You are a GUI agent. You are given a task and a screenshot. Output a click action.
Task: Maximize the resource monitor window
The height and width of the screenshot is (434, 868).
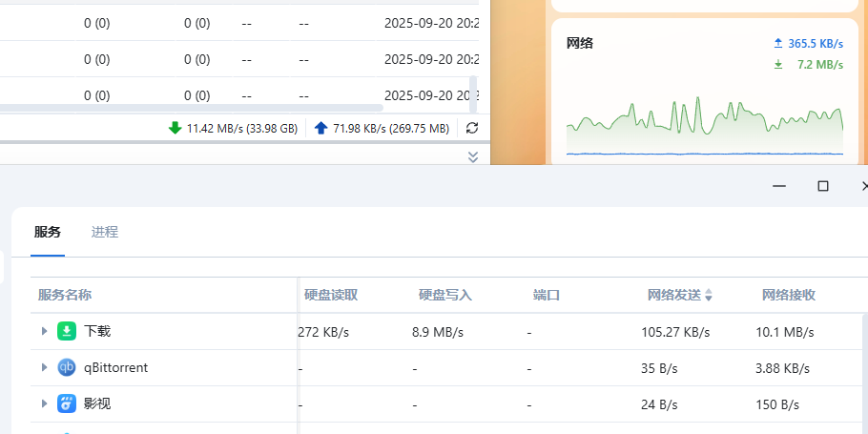click(823, 186)
